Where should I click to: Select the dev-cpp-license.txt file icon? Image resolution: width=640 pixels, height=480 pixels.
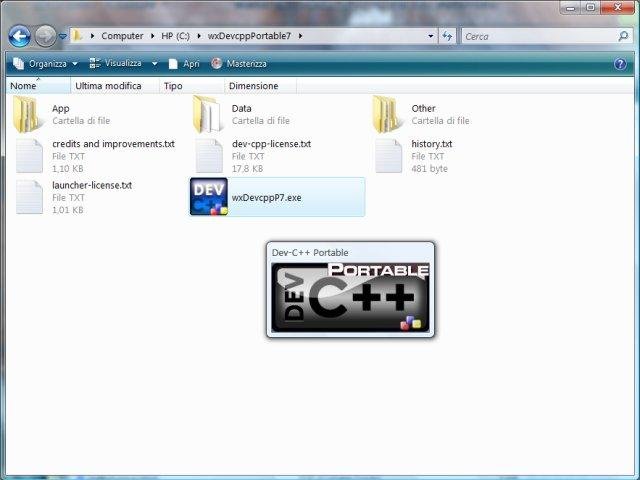[x=209, y=156]
